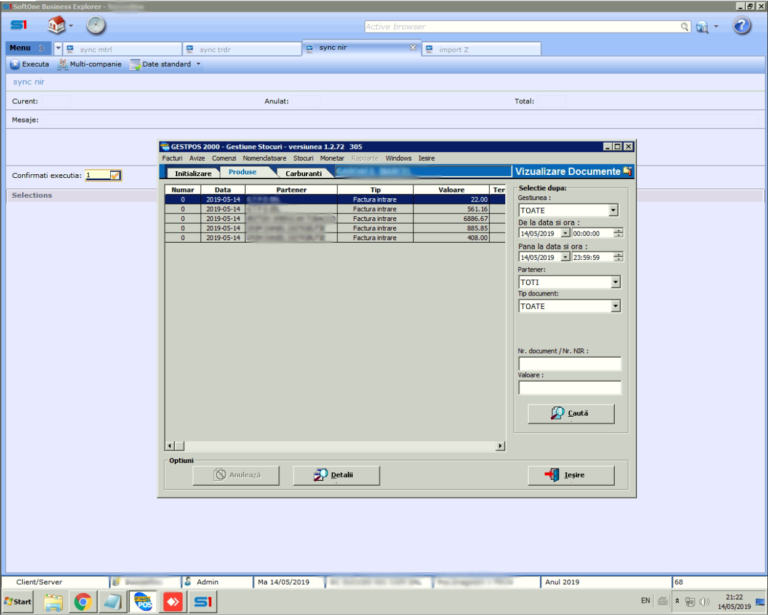The width and height of the screenshot is (768, 615).
Task: Click the Multi-companie toolbar button
Action: point(90,64)
